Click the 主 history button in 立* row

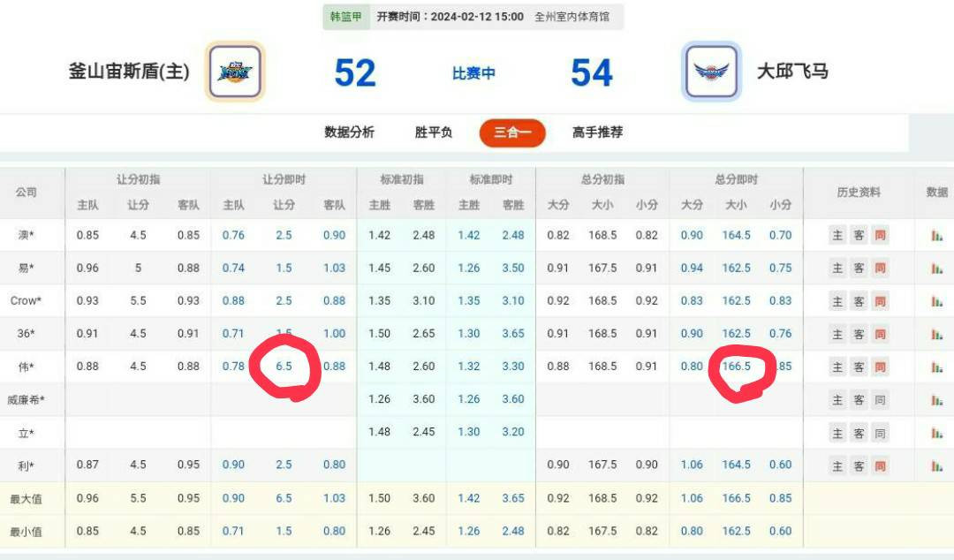tap(837, 434)
